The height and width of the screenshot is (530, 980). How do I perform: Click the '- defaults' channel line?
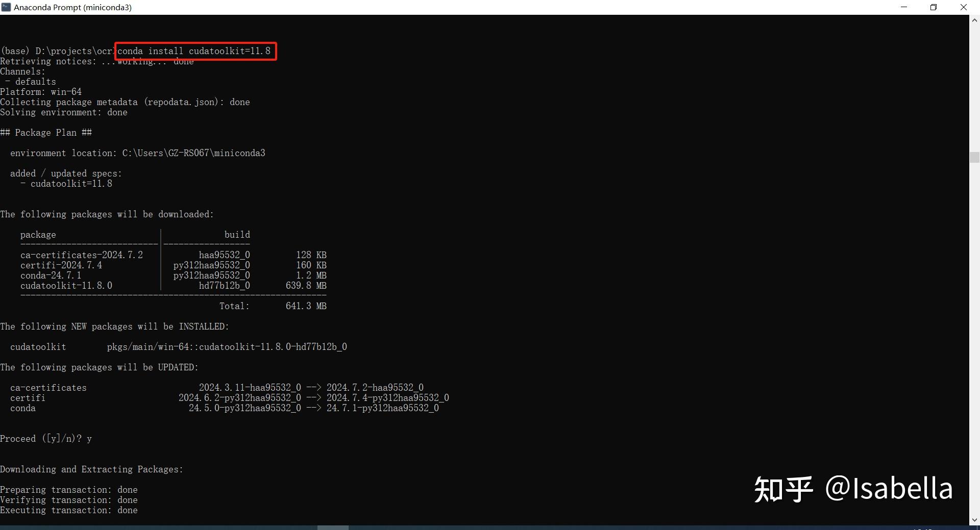[31, 82]
